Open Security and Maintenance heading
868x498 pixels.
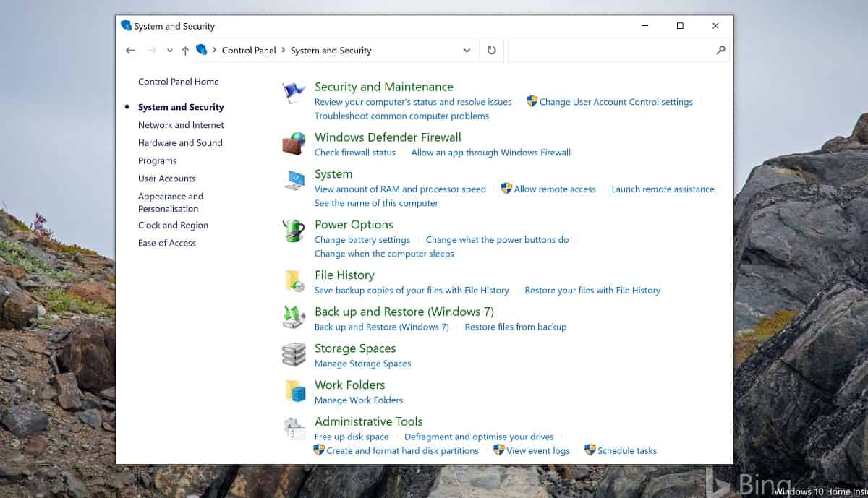coord(384,87)
